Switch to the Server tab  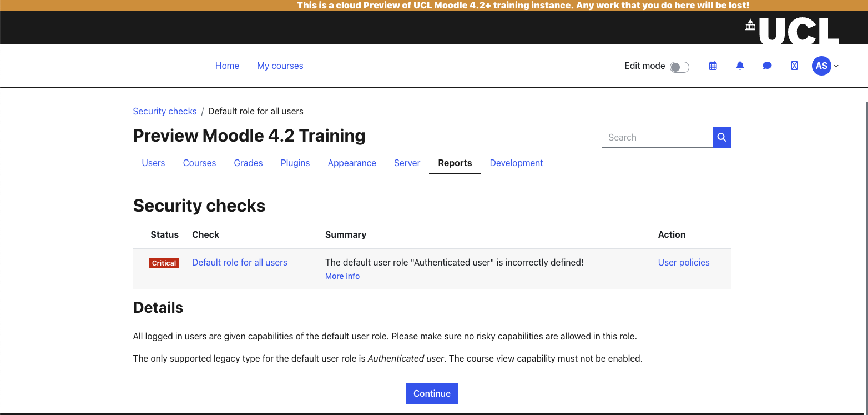(x=407, y=163)
